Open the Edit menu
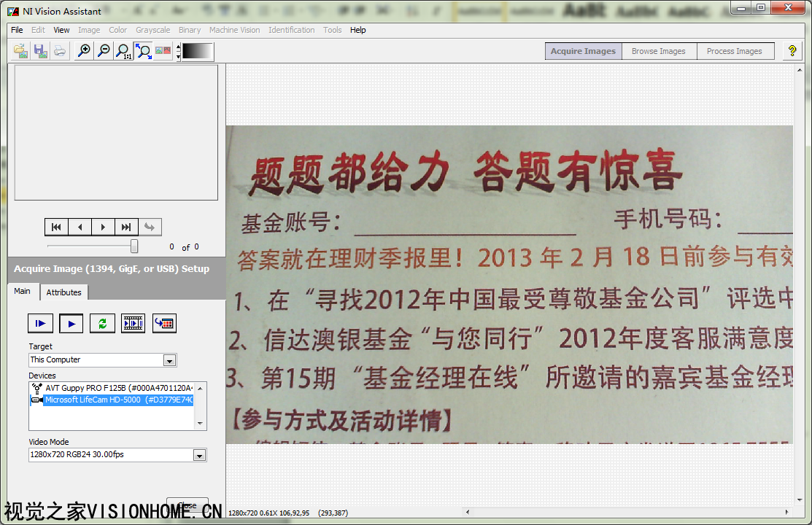The width and height of the screenshot is (812, 525). pos(39,30)
